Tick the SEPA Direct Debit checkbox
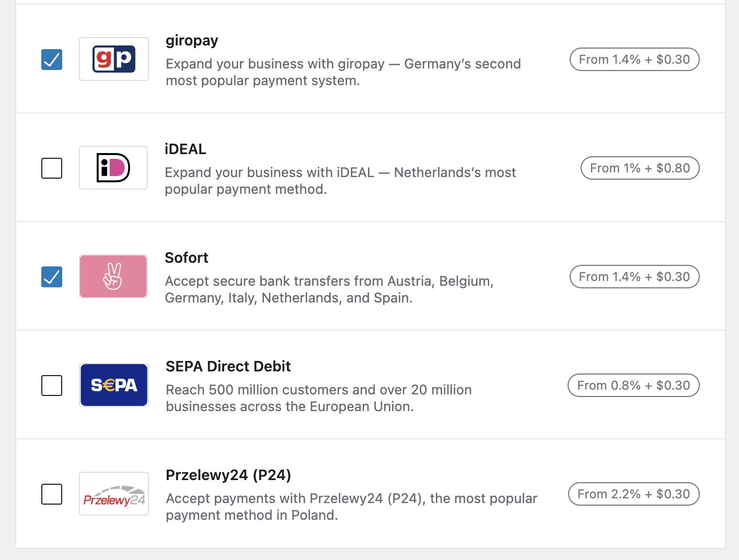Image resolution: width=739 pixels, height=560 pixels. [x=52, y=386]
